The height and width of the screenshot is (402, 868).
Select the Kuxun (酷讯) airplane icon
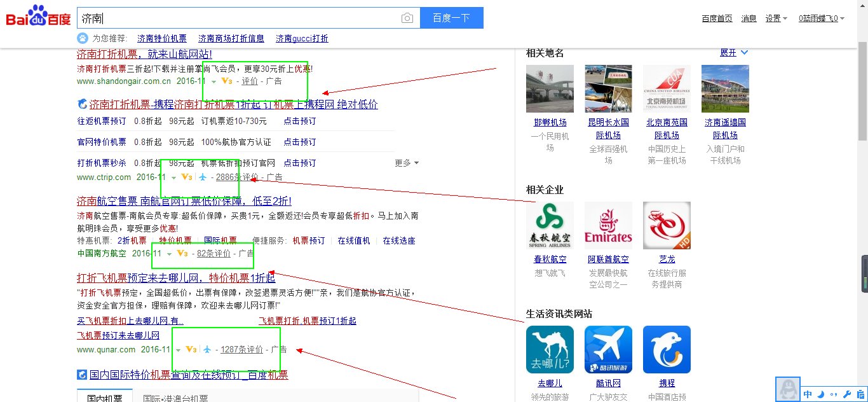tap(607, 349)
